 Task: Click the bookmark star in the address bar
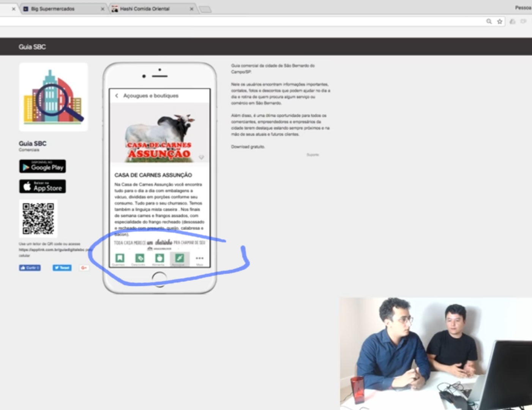(x=500, y=22)
